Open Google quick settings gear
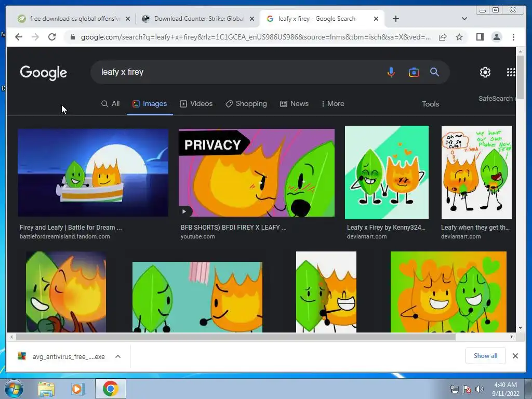The image size is (532, 399). [x=485, y=72]
